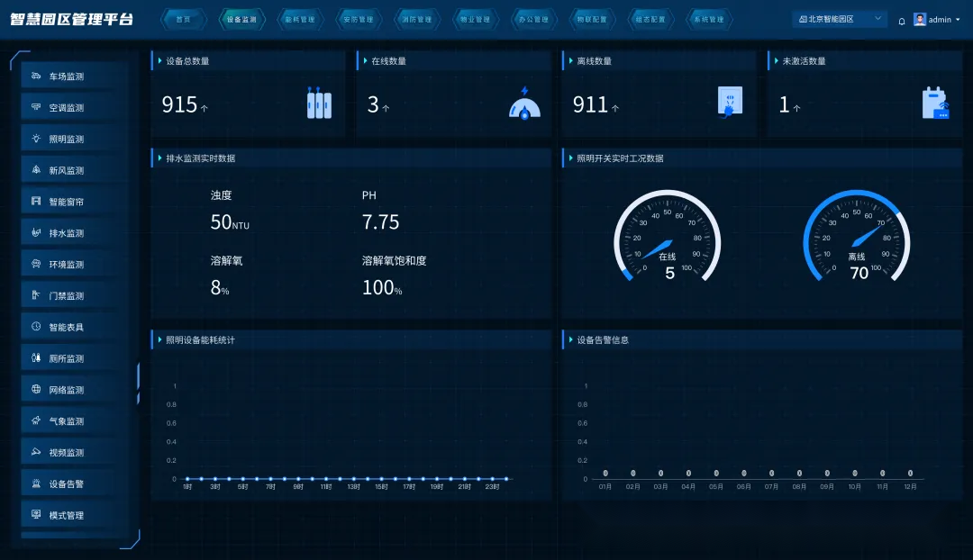Viewport: 973px width, 560px height.
Task: Open the 北京智能园区 park dropdown
Action: tap(839, 19)
